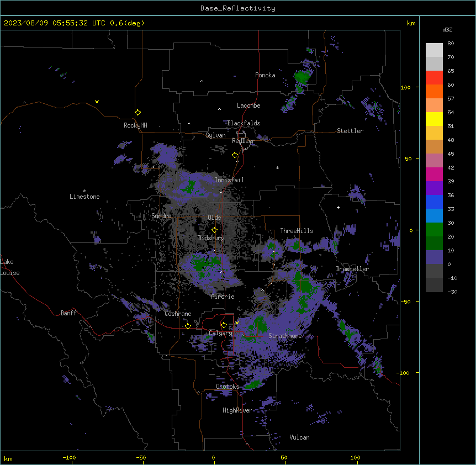Click the white plus marker north of Drumheller
The height and width of the screenshot is (465, 476).
338,207
